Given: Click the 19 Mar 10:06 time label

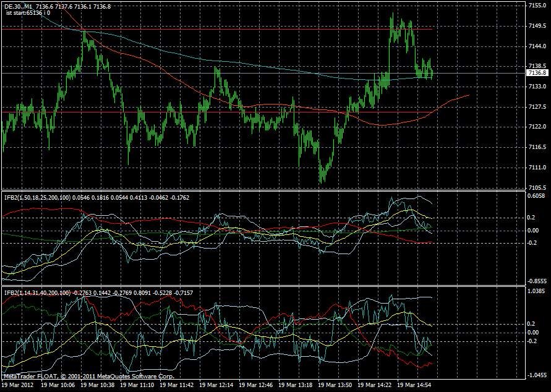Looking at the screenshot, I should [x=60, y=385].
